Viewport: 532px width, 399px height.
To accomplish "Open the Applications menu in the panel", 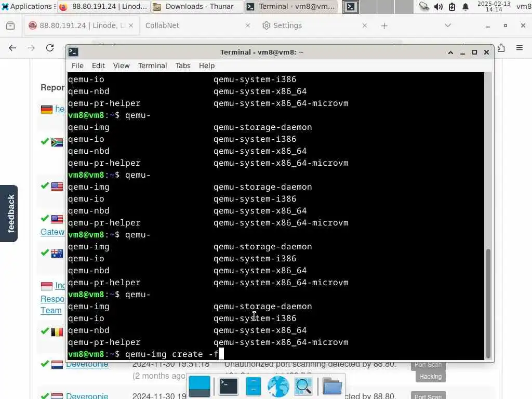I will pyautogui.click(x=27, y=6).
